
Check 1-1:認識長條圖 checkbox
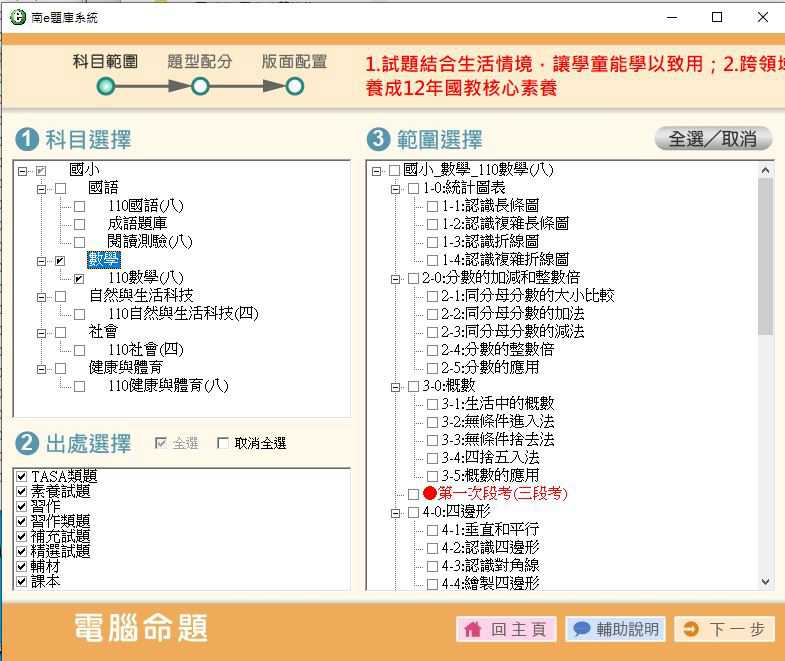click(x=432, y=206)
